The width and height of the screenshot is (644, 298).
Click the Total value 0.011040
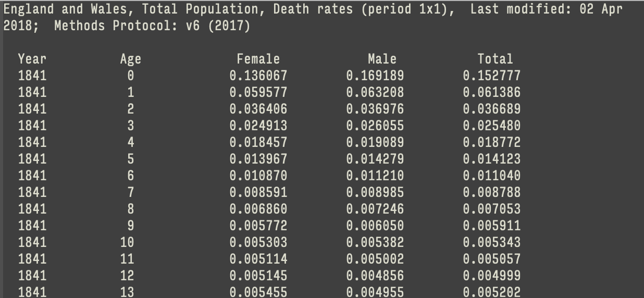491,176
